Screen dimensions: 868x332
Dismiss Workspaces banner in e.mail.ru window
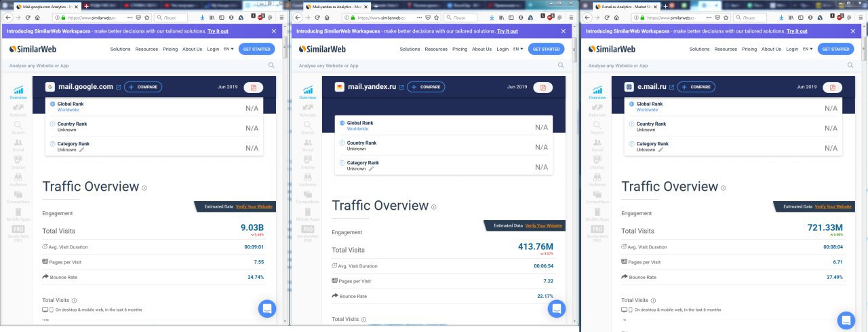pyautogui.click(x=852, y=31)
